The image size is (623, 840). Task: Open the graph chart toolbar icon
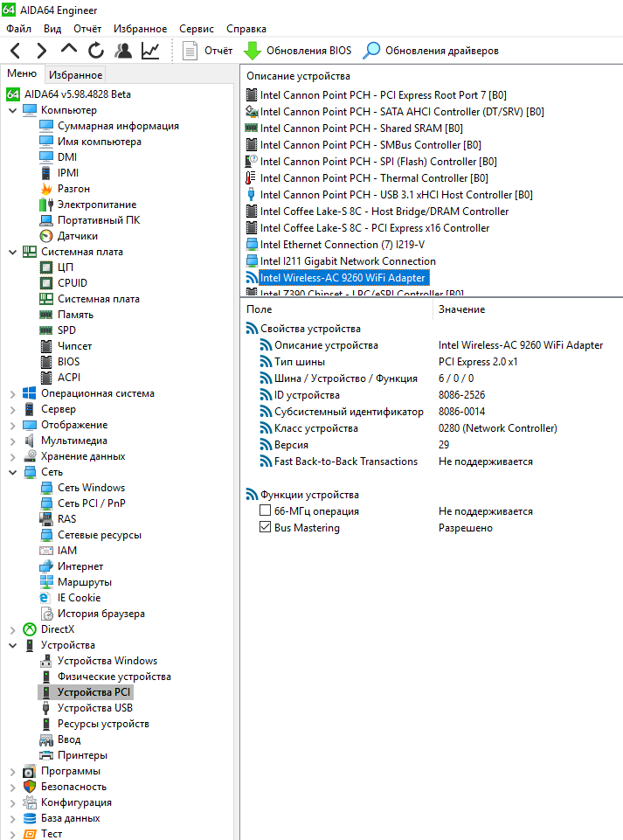150,51
